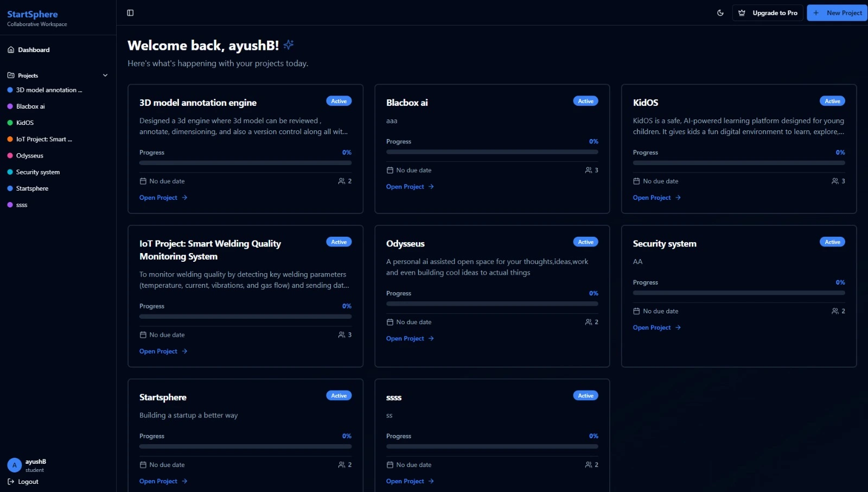Click the orange dot beside IoT Project

pyautogui.click(x=10, y=140)
